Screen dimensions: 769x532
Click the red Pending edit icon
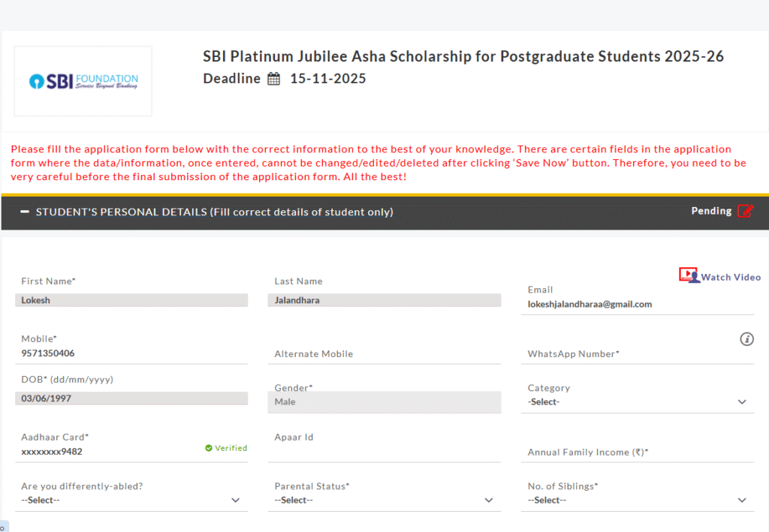coord(745,211)
